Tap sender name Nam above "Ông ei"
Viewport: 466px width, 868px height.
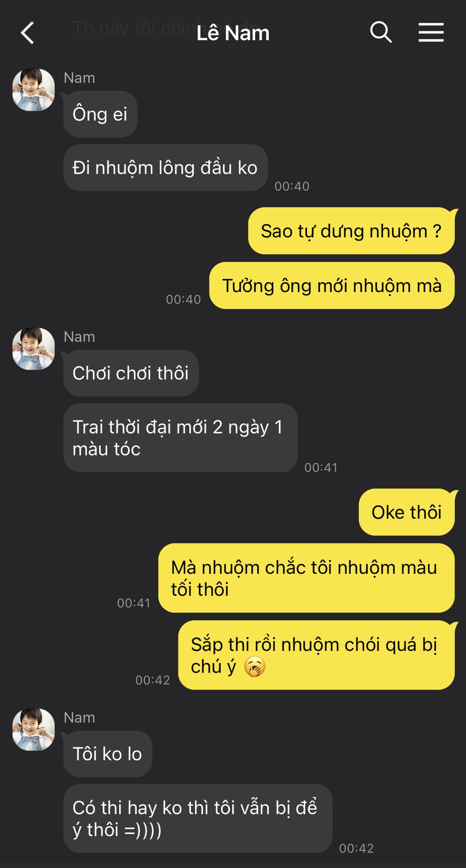coord(80,78)
